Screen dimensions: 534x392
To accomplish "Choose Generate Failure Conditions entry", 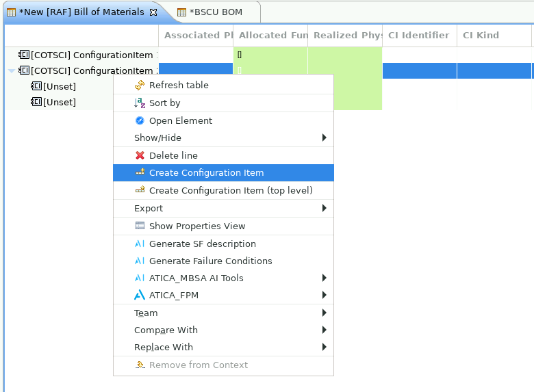I will point(223,261).
